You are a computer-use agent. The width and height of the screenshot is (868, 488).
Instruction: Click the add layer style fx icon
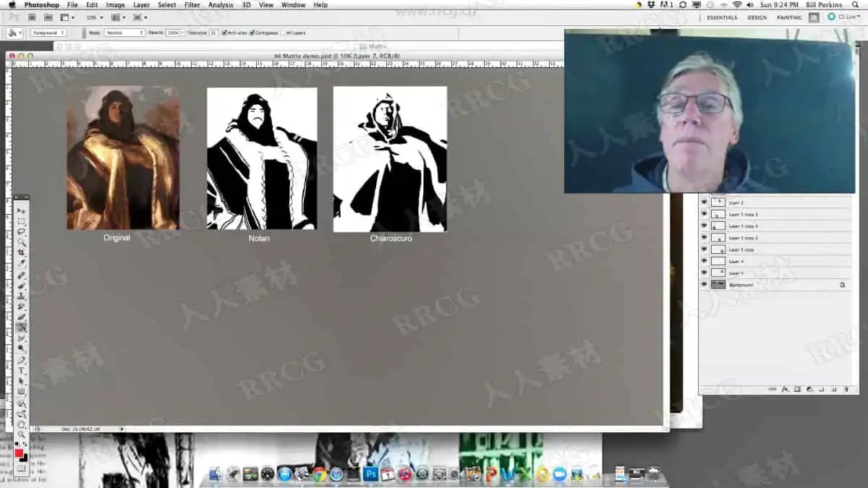[x=785, y=390]
